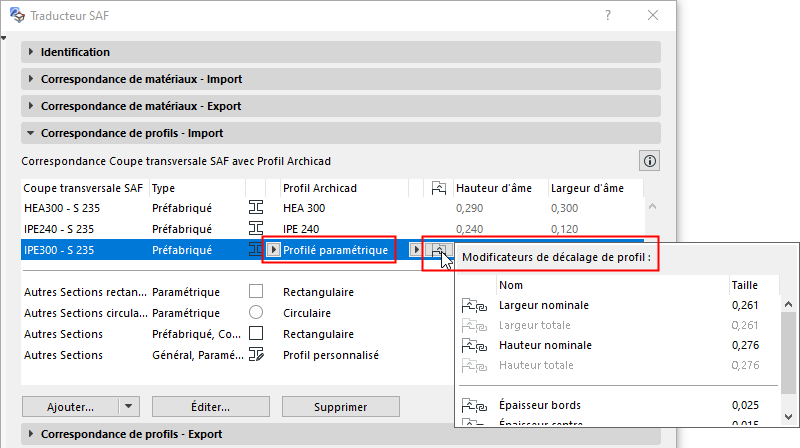Click the modifier icon in IPE300 row
Viewport: 800px width, 448px height.
click(439, 250)
